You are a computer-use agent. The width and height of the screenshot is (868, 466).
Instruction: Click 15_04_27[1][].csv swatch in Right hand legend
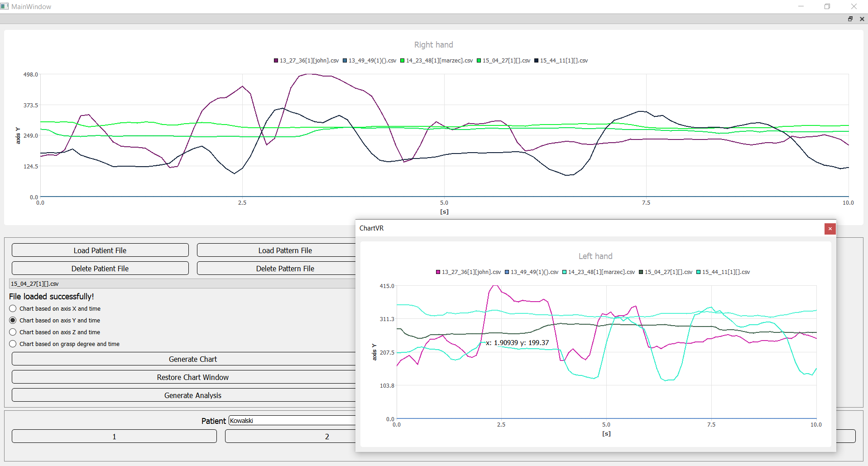click(479, 61)
